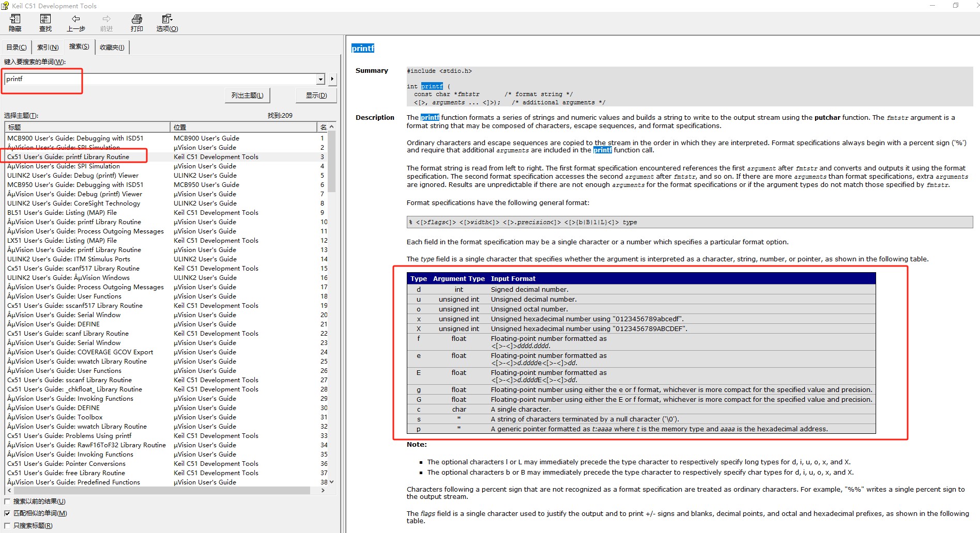The width and height of the screenshot is (980, 533).
Task: Select 'Cx51 User's Guide: free Library Routine' result
Action: point(66,473)
